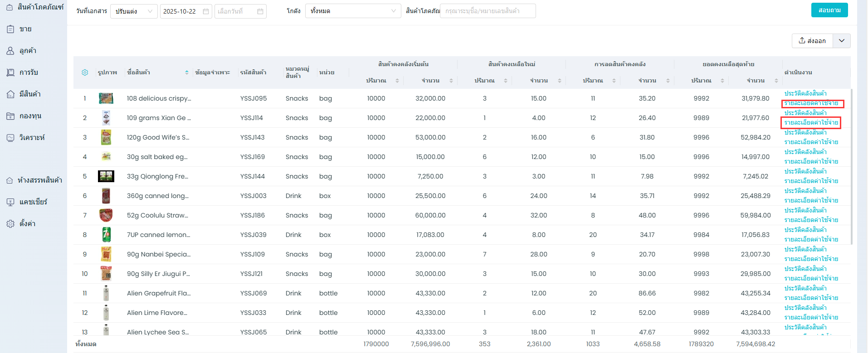Open the ขาย sidebar menu
This screenshot has width=868, height=353.
pos(25,29)
